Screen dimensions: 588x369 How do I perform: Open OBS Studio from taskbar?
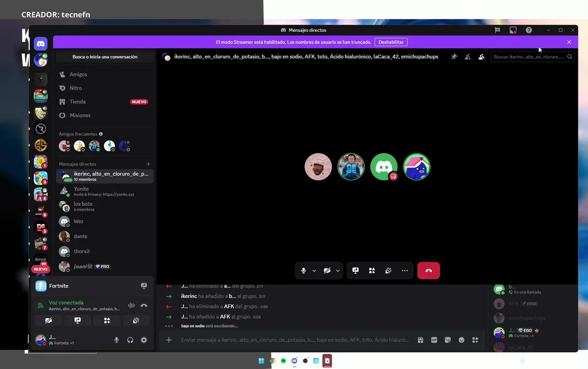[x=305, y=361]
